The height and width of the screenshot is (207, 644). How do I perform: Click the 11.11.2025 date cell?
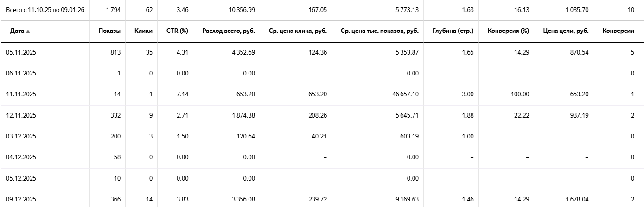click(21, 94)
